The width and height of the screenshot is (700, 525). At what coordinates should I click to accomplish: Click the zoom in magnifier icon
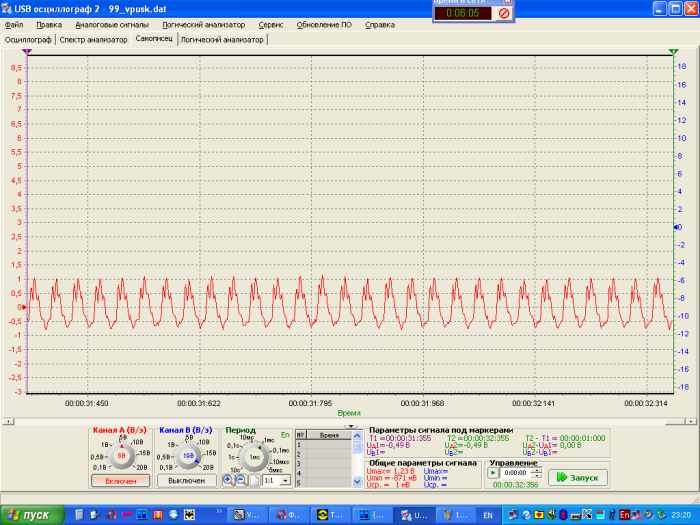(x=228, y=480)
